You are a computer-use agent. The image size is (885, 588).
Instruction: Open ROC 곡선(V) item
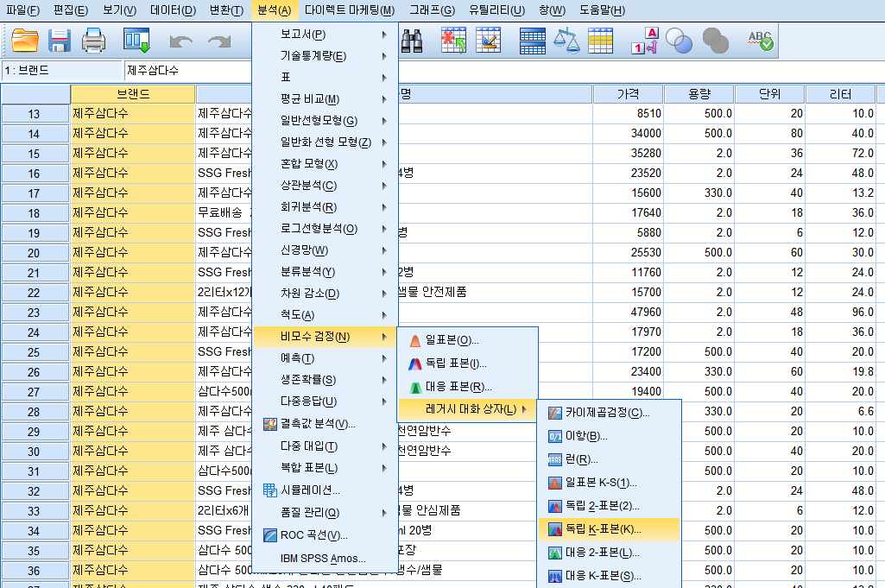click(x=325, y=535)
